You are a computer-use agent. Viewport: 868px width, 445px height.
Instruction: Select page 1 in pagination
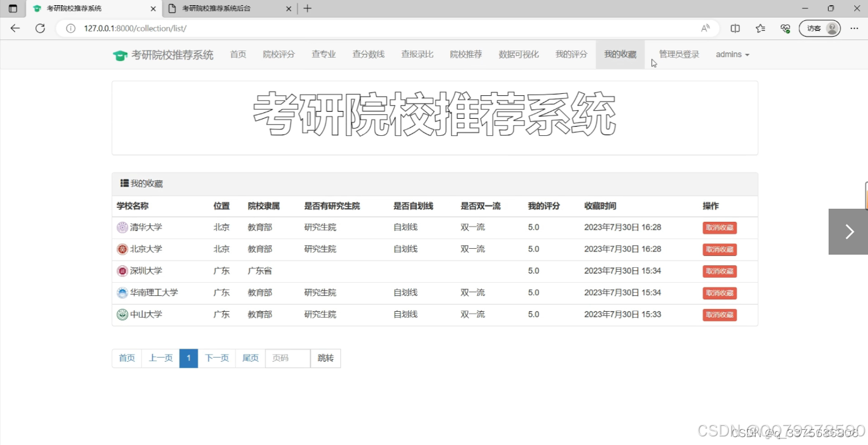(x=188, y=358)
